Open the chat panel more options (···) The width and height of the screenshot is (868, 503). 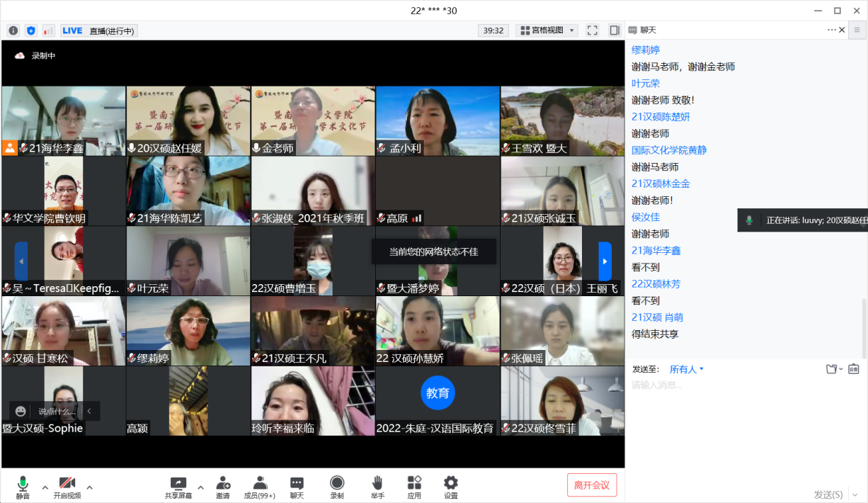831,30
